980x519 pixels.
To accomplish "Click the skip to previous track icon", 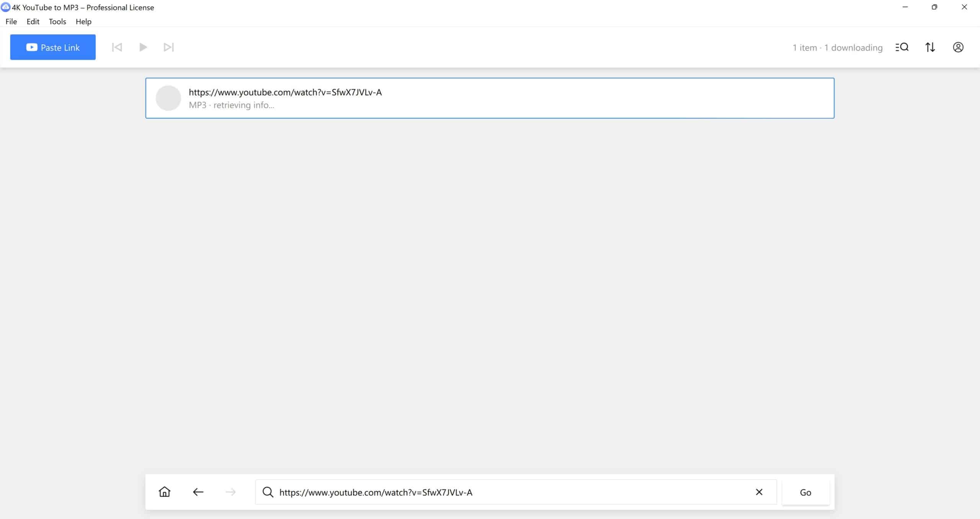I will point(117,47).
